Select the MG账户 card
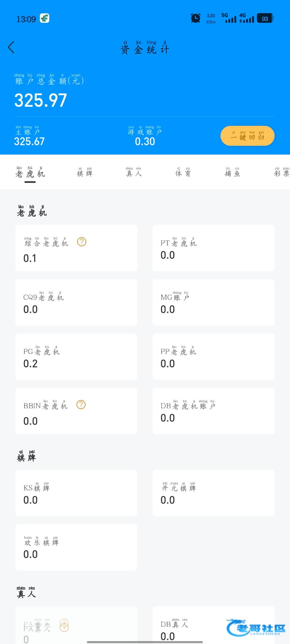 coord(213,302)
